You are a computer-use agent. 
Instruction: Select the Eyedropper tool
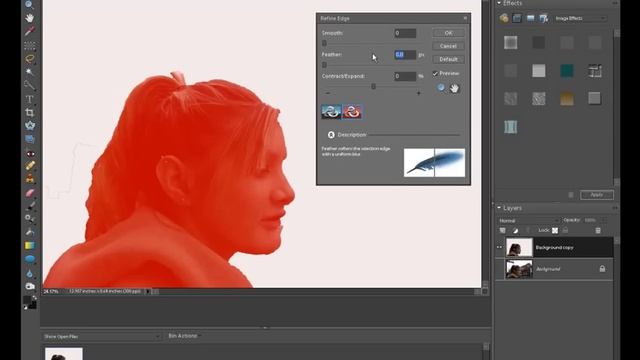pos(29,31)
